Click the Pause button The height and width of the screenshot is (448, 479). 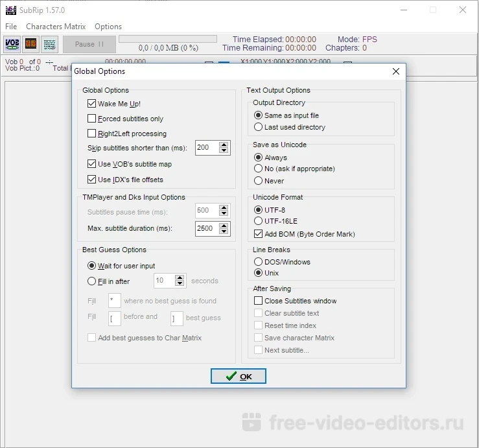pyautogui.click(x=89, y=44)
